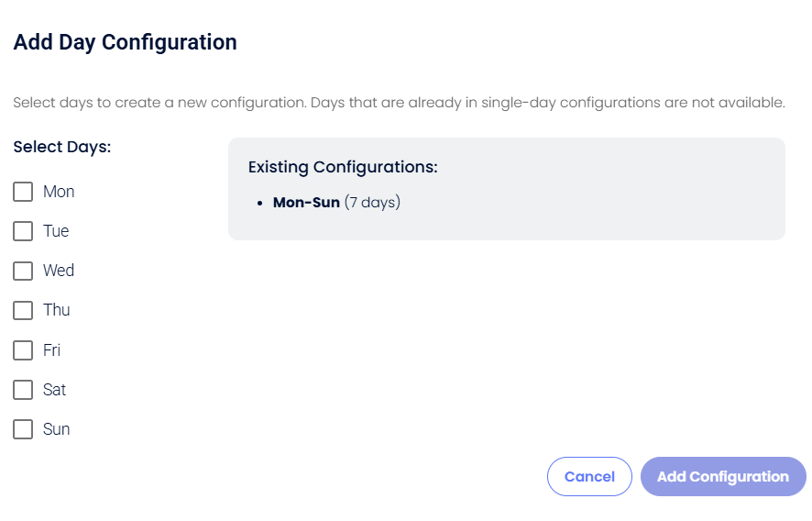The height and width of the screenshot is (521, 812).
Task: Click the "Thu" day label text
Action: pyautogui.click(x=57, y=310)
